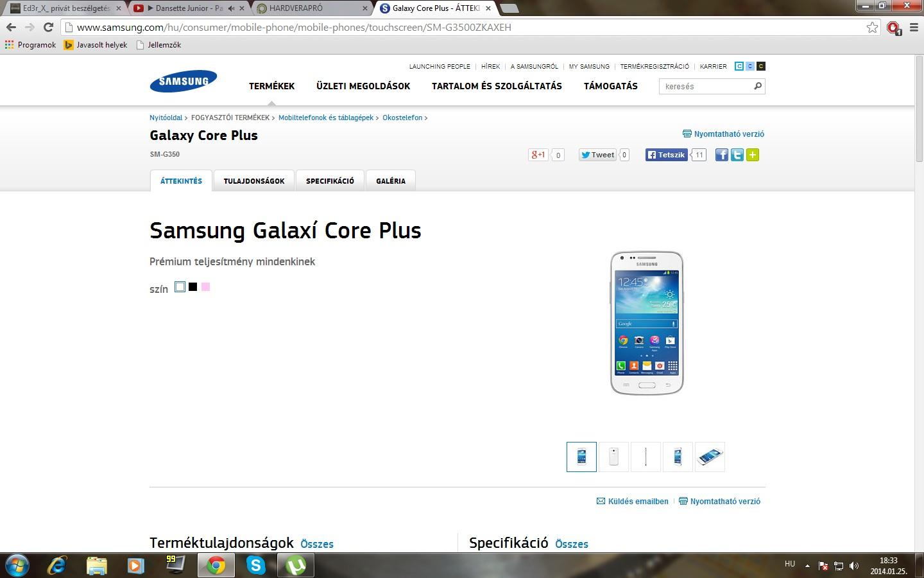Click the A SAMSUNGRÓL link
924x578 pixels.
click(535, 67)
